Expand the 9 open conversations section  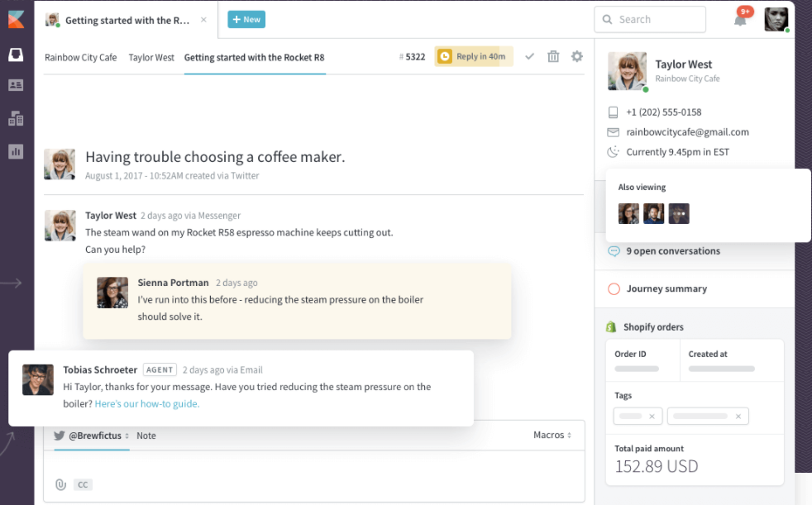click(672, 251)
